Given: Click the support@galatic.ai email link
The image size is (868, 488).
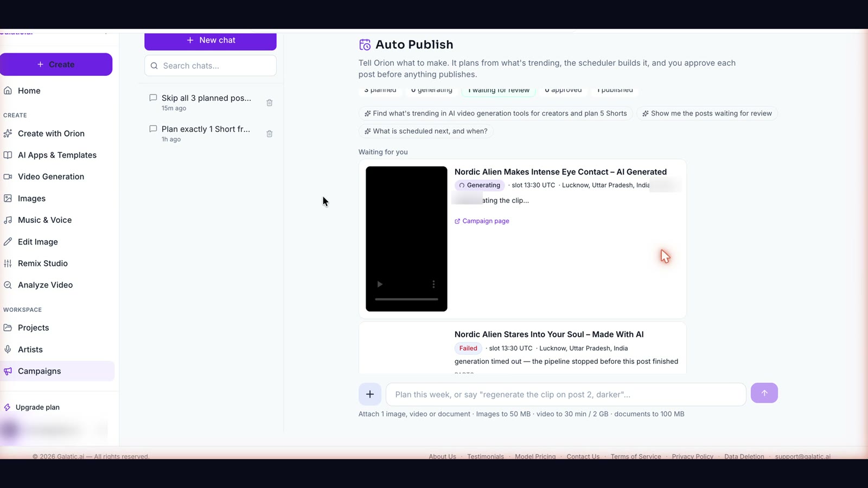Looking at the screenshot, I should point(803,456).
